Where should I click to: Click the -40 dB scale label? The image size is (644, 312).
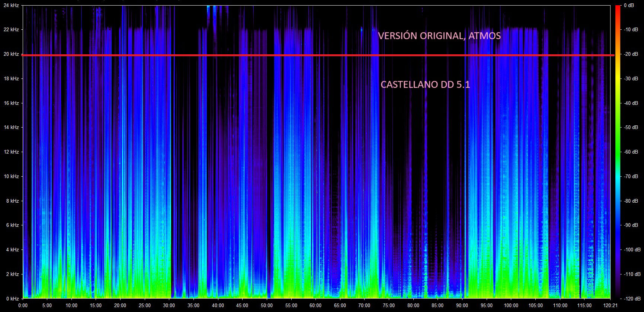632,103
